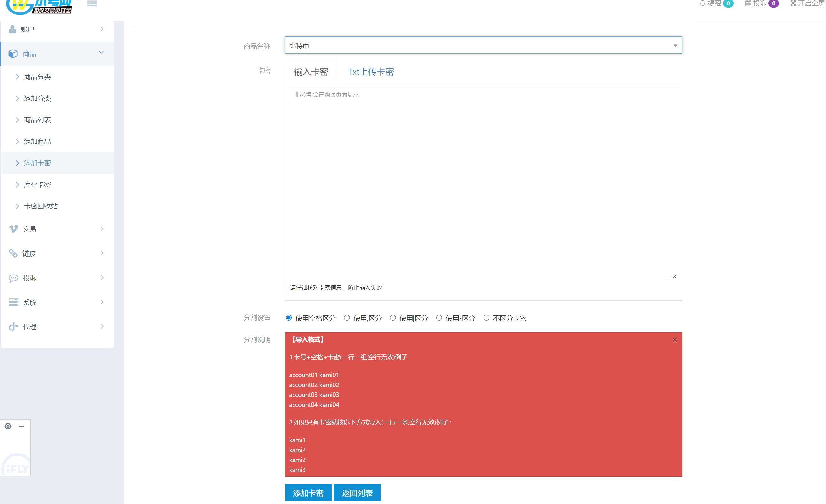826x504 pixels.
Task: Click the 返回列表 button
Action: [x=357, y=492]
